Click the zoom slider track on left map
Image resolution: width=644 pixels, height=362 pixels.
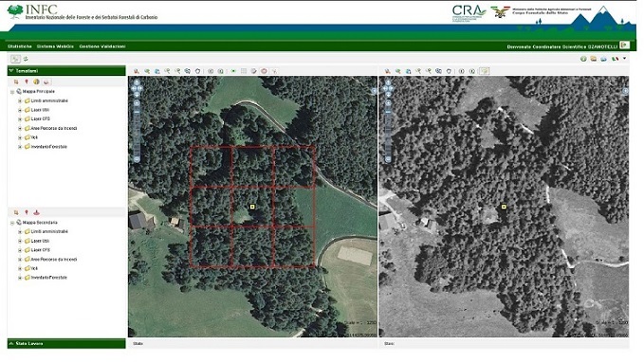137,132
